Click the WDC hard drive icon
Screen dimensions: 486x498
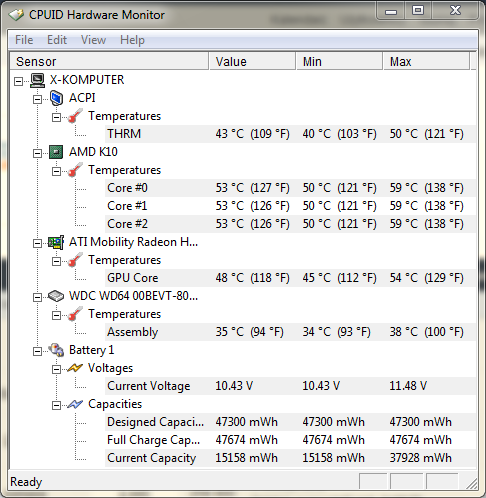point(56,296)
